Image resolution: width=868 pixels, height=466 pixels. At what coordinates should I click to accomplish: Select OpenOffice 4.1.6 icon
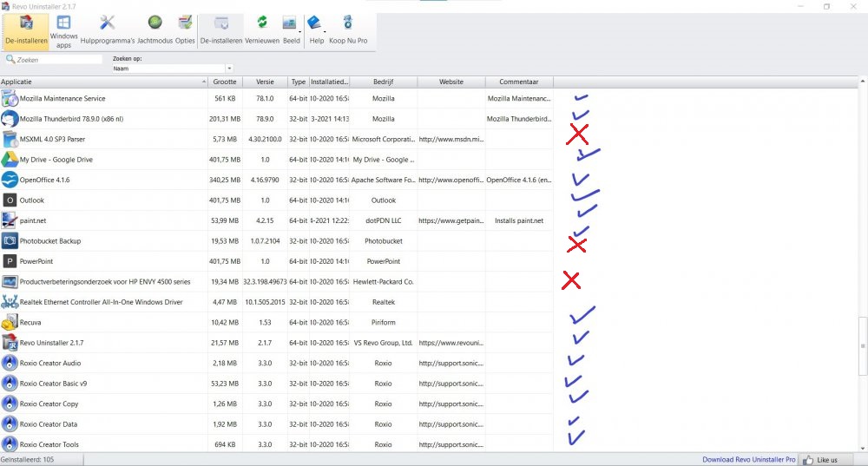[10, 180]
